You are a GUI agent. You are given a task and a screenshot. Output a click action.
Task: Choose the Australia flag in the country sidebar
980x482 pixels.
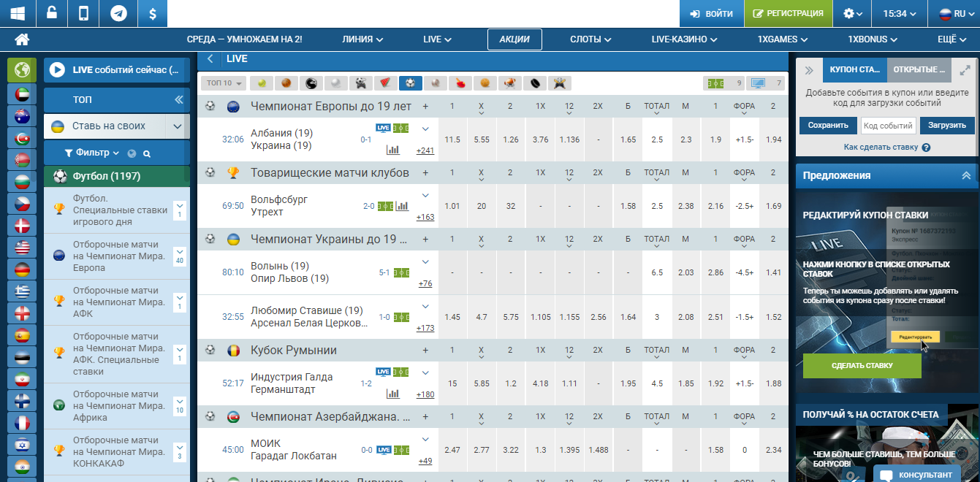click(x=22, y=116)
